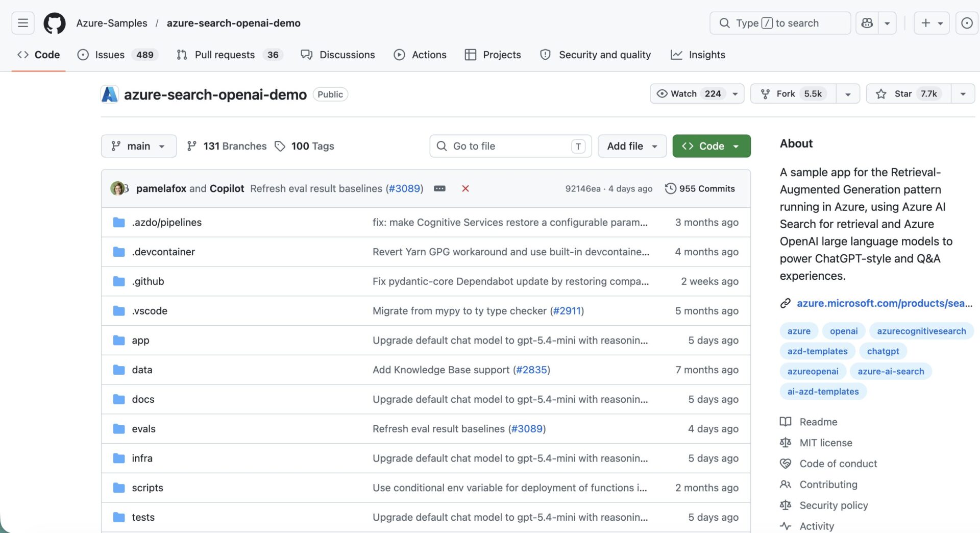Open the tests folder

tap(143, 517)
